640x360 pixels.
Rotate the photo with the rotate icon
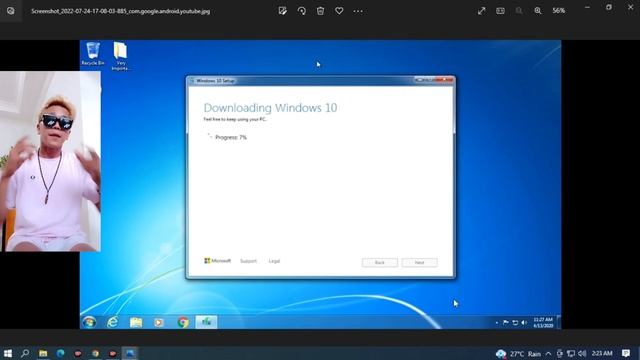[x=302, y=11]
